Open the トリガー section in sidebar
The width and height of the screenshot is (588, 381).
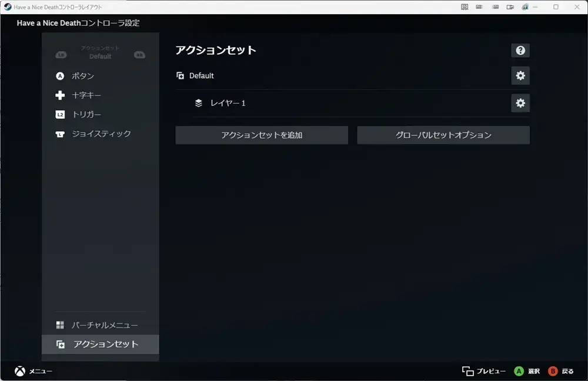pyautogui.click(x=100, y=115)
